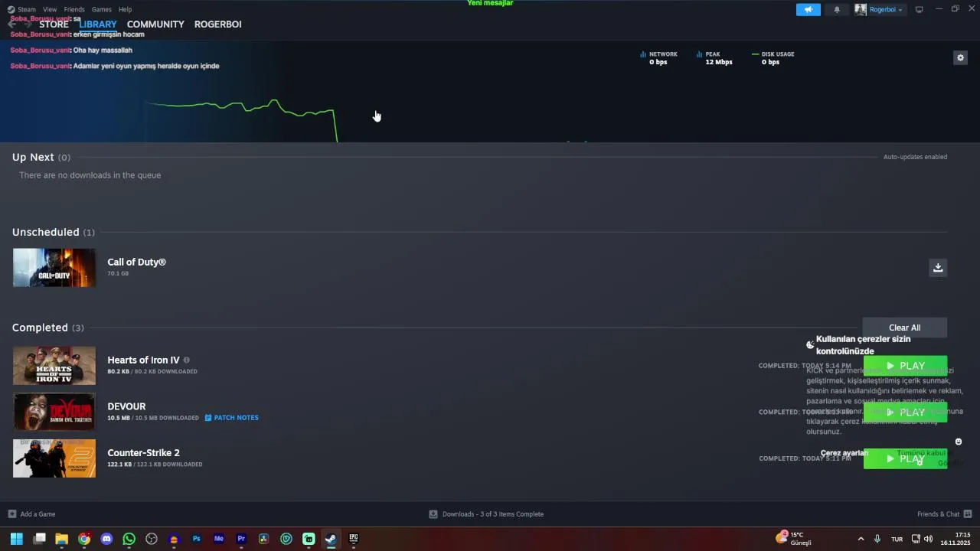Image resolution: width=980 pixels, height=551 pixels.
Task: Open DaVinci Resolve from the taskbar
Action: point(263,539)
